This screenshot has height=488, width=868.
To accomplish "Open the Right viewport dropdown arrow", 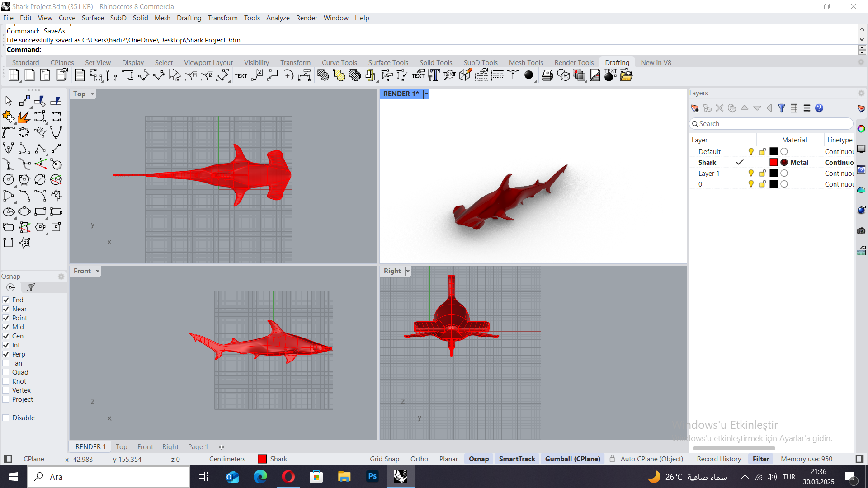I will [408, 271].
